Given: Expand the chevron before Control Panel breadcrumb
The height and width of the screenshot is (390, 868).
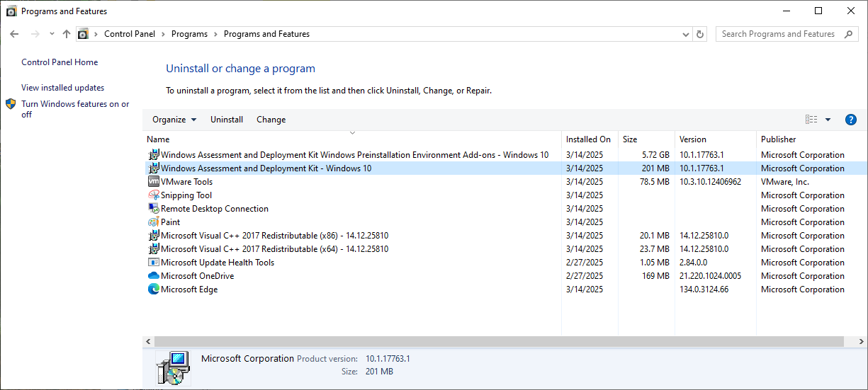Looking at the screenshot, I should point(96,34).
